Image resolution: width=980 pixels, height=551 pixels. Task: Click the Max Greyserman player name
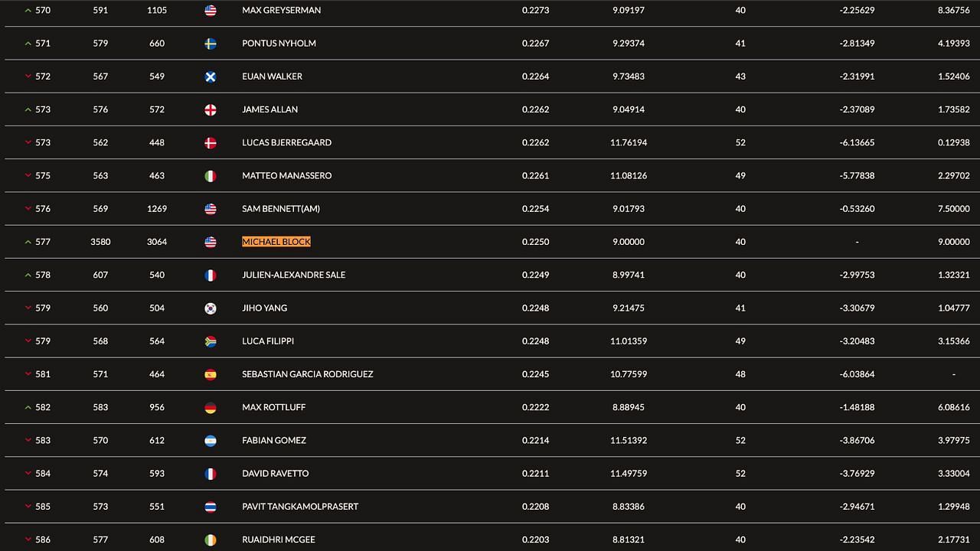281,11
